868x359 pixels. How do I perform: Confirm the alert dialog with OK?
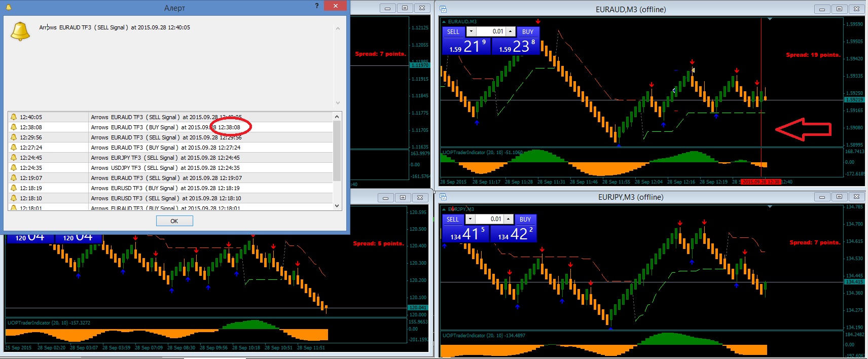pos(174,221)
